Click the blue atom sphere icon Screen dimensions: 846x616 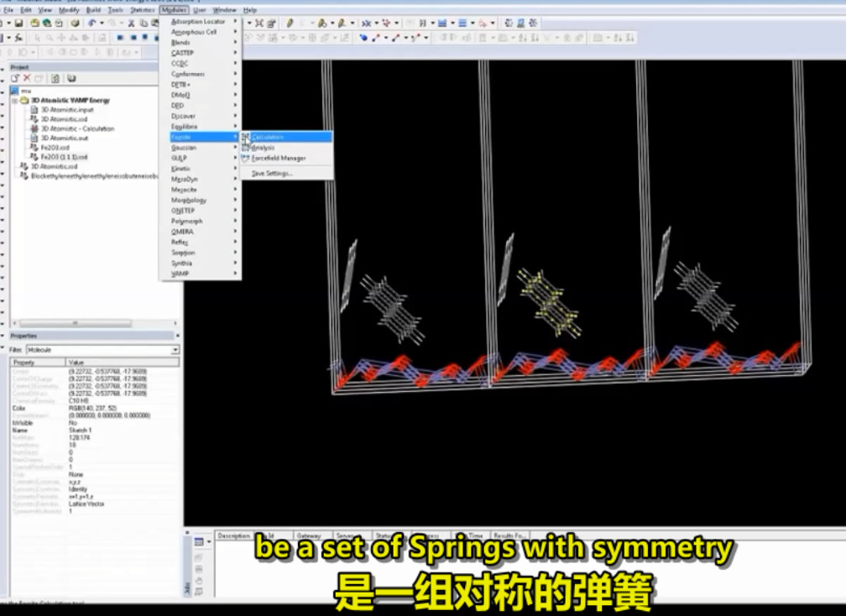(x=363, y=38)
